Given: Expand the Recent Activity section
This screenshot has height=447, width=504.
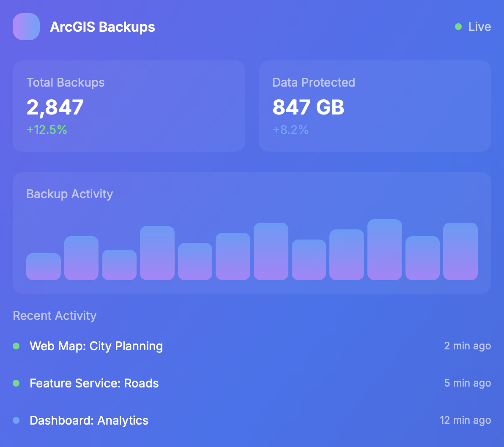Looking at the screenshot, I should pos(54,315).
